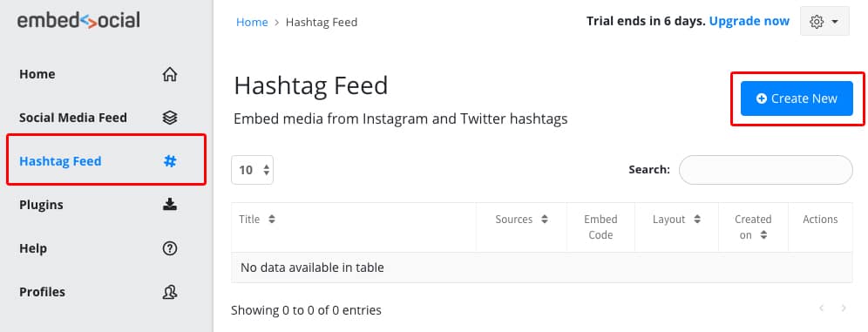Viewport: 868px width, 332px height.
Task: Click the Hashtag Feed hash icon
Action: (x=169, y=161)
